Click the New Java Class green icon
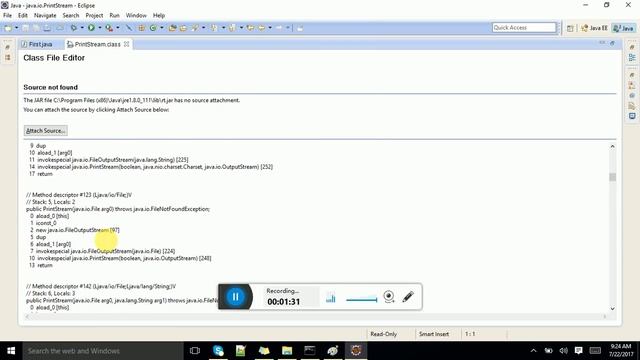 pos(153,28)
